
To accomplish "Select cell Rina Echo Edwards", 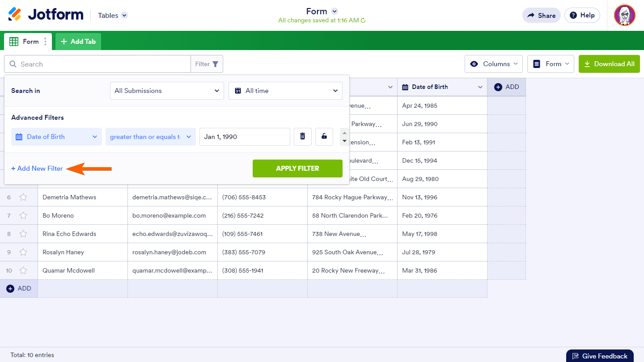I will click(83, 234).
